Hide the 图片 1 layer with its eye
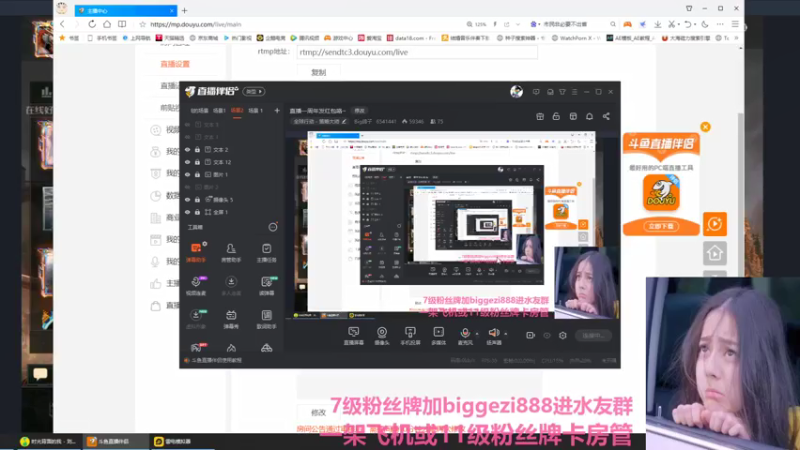This screenshot has width=800, height=450. point(187,174)
